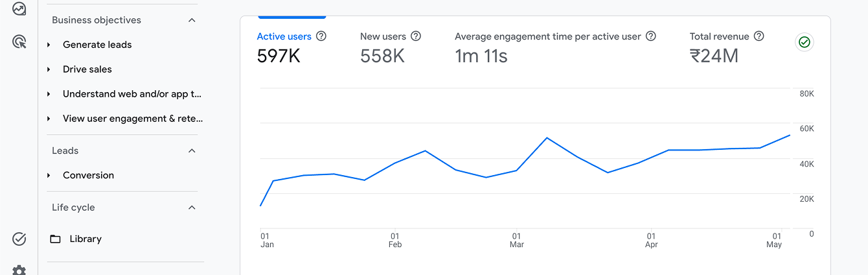
Task: Collapse the Life cycle section
Action: point(192,208)
